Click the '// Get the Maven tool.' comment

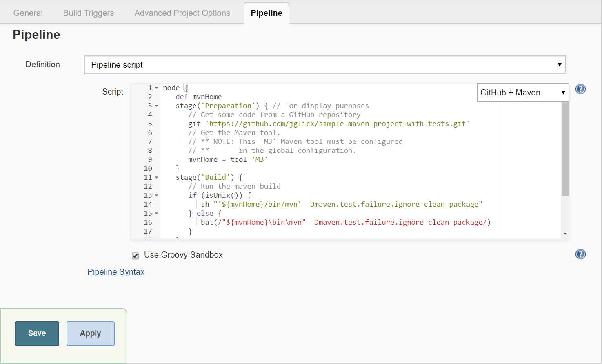click(234, 132)
